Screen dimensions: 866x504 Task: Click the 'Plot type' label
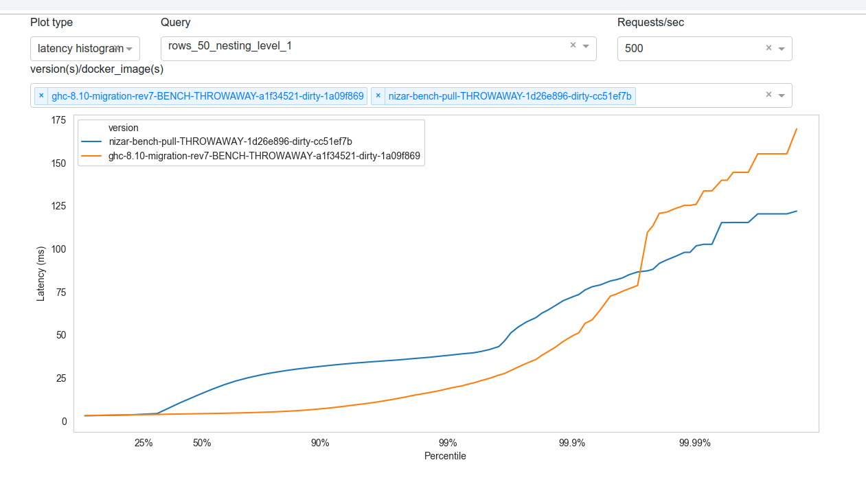coord(52,23)
